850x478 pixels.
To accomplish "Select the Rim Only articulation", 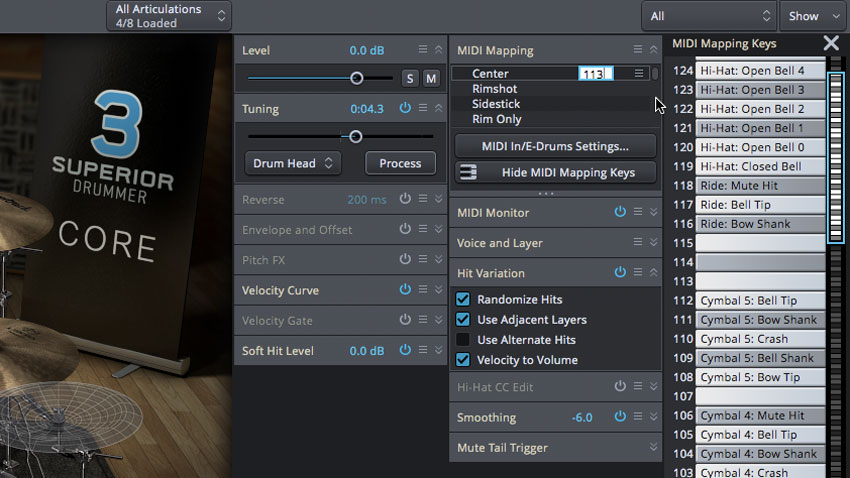I will click(x=497, y=119).
